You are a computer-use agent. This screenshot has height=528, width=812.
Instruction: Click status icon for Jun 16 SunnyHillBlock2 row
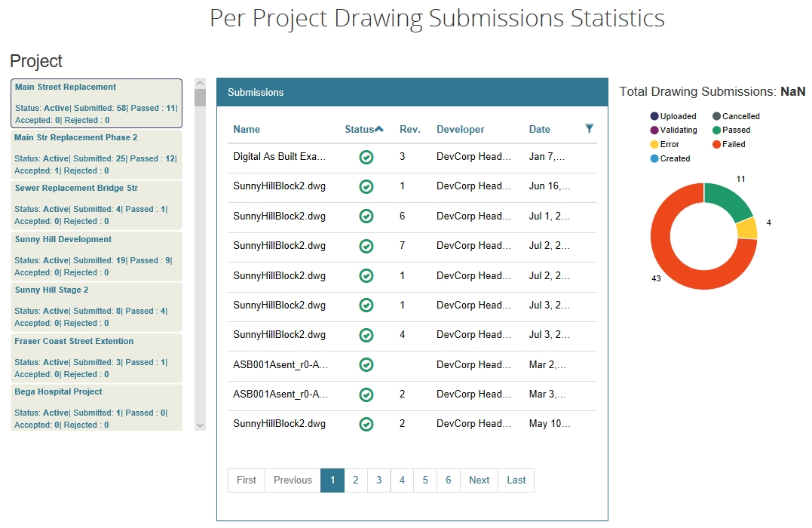click(x=366, y=186)
